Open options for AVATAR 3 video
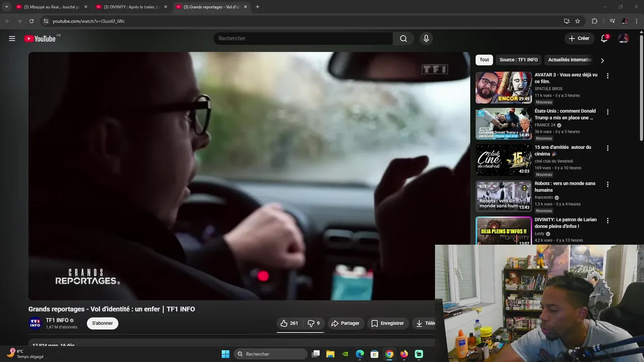Screen dimensions: 644x362 point(608,76)
